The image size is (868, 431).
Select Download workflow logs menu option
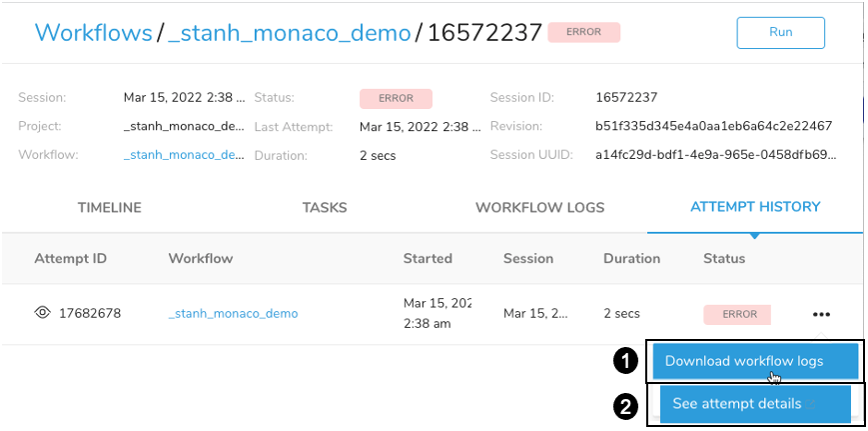point(755,361)
